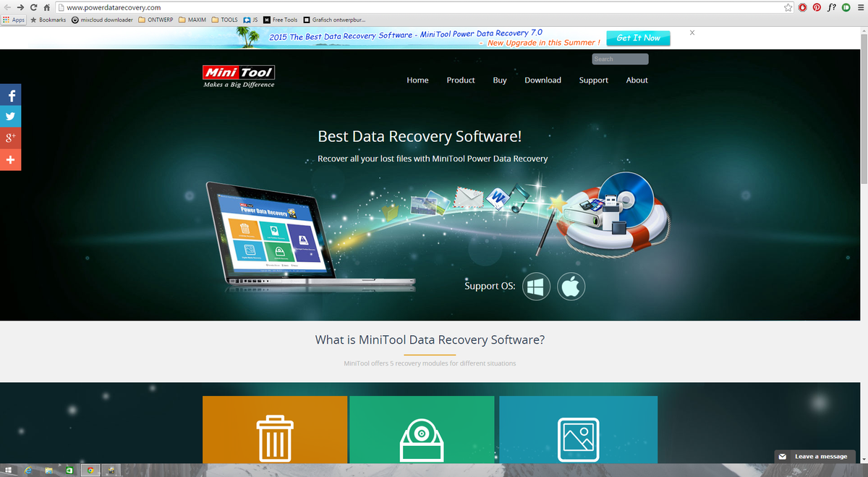The image size is (868, 477).
Task: Click the Facebook share icon in sidebar
Action: tap(10, 95)
